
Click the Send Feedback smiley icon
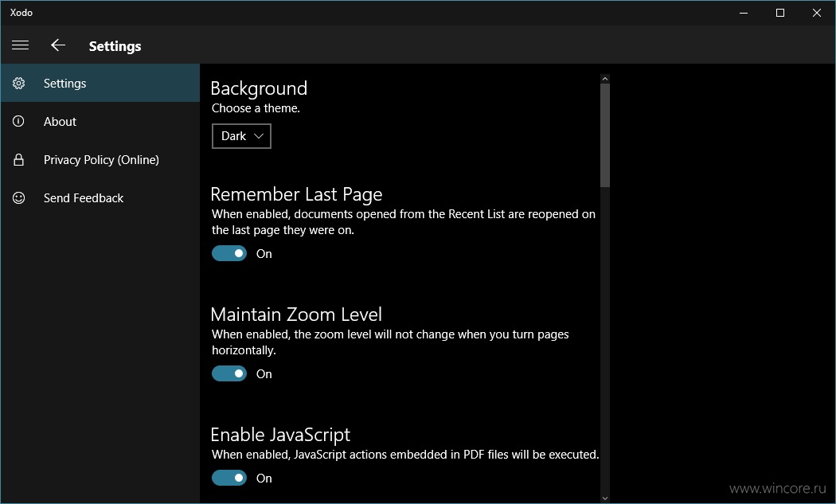(18, 198)
